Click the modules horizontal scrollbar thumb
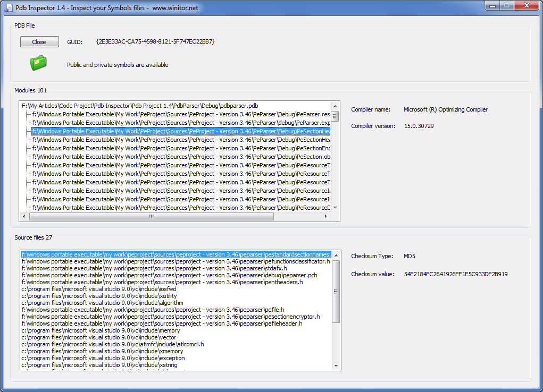The image size is (543, 392). pyautogui.click(x=152, y=217)
